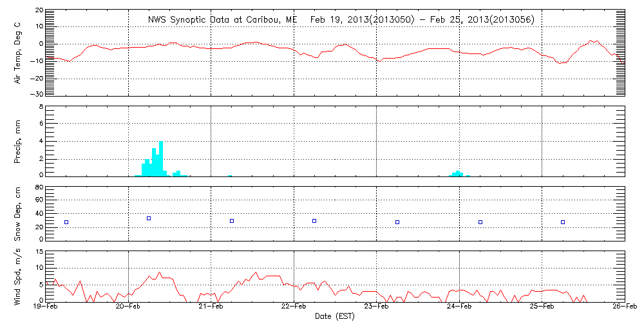Select the cyan precipitation bars near 24-Feb
The width and height of the screenshot is (644, 322).
458,173
